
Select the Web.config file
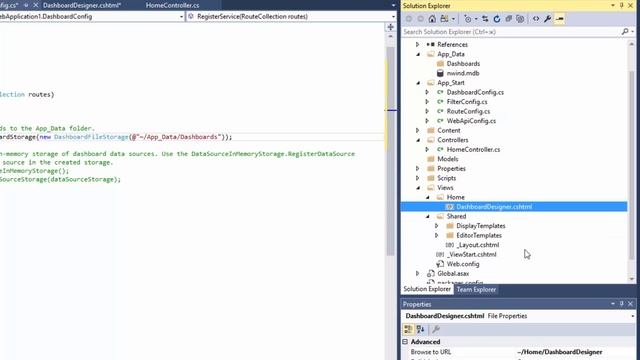click(x=463, y=264)
